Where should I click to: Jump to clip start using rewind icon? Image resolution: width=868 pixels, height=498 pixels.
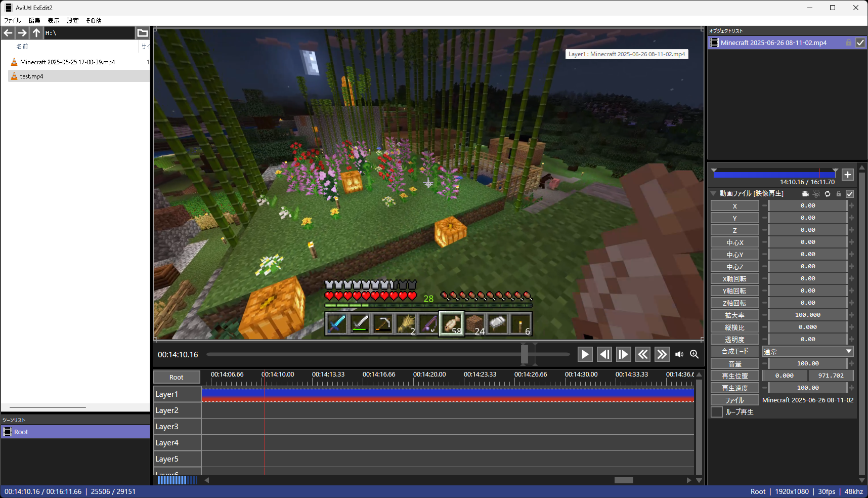point(642,354)
